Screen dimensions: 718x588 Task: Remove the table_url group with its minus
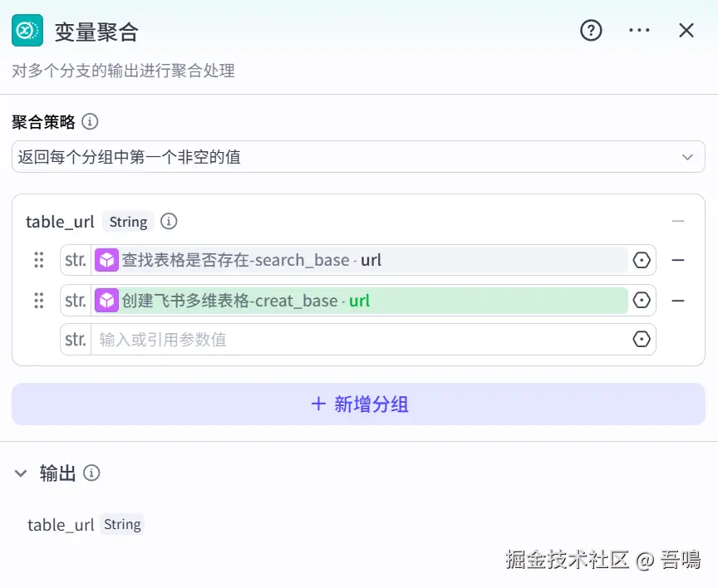pos(678,222)
